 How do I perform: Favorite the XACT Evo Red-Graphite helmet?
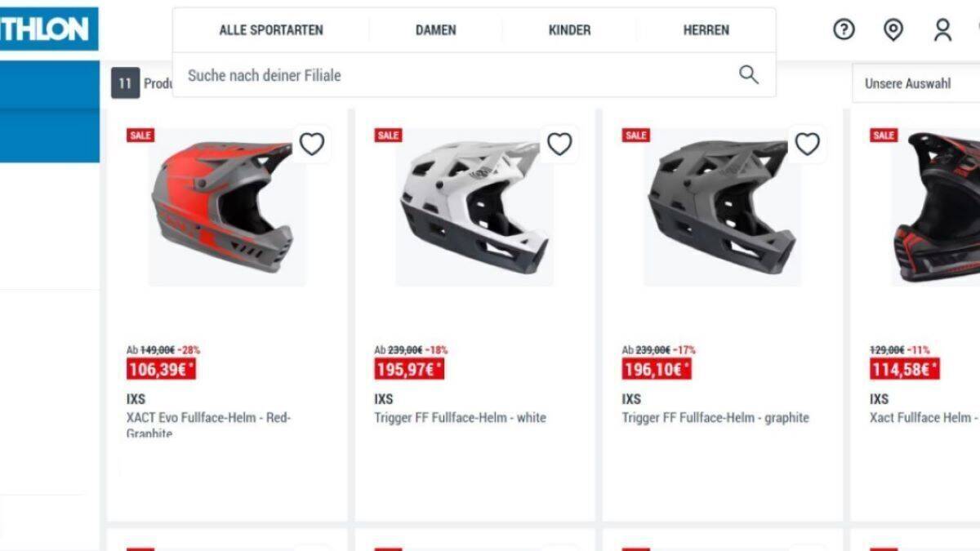coord(311,144)
